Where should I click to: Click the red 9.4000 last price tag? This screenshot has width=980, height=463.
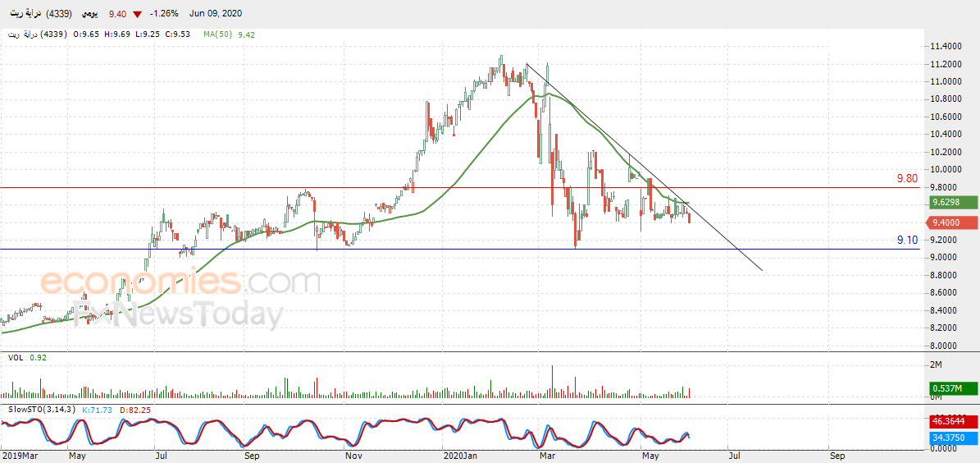951,222
